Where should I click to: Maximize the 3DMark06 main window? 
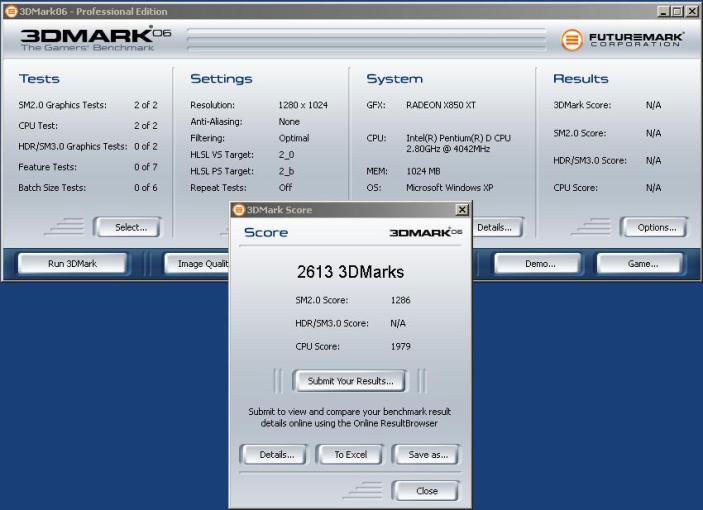[x=677, y=11]
